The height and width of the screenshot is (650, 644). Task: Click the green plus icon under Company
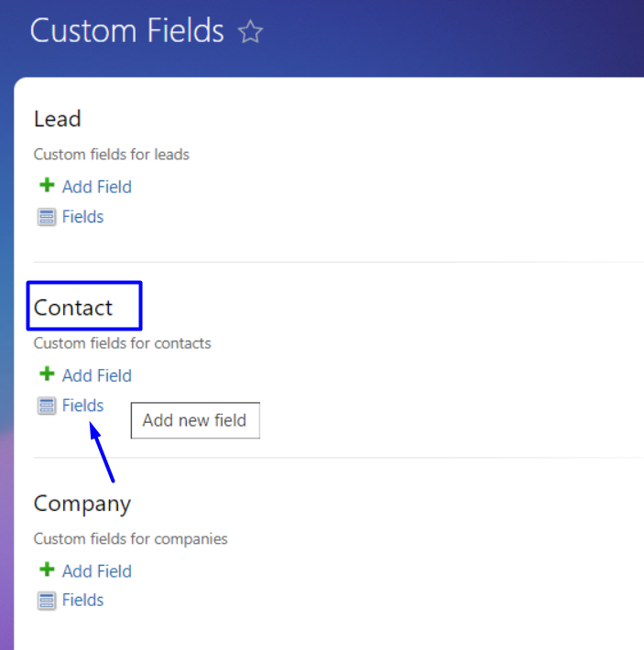pyautogui.click(x=47, y=570)
